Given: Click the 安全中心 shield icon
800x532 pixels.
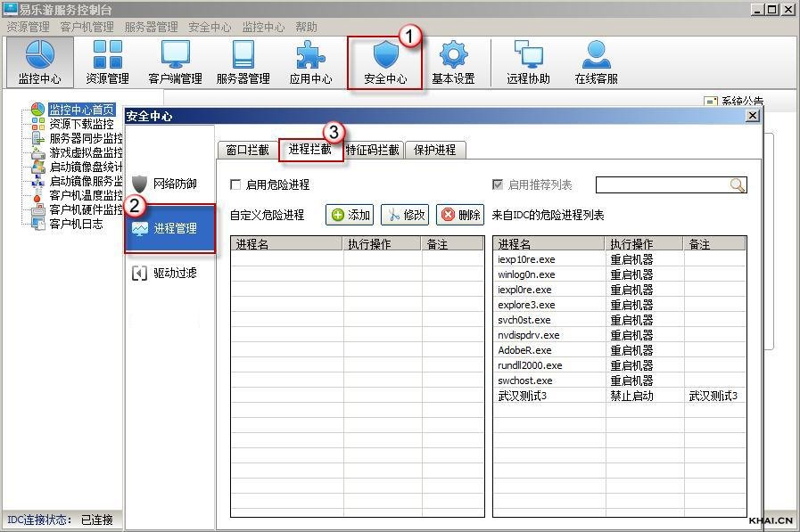Looking at the screenshot, I should click(x=385, y=62).
